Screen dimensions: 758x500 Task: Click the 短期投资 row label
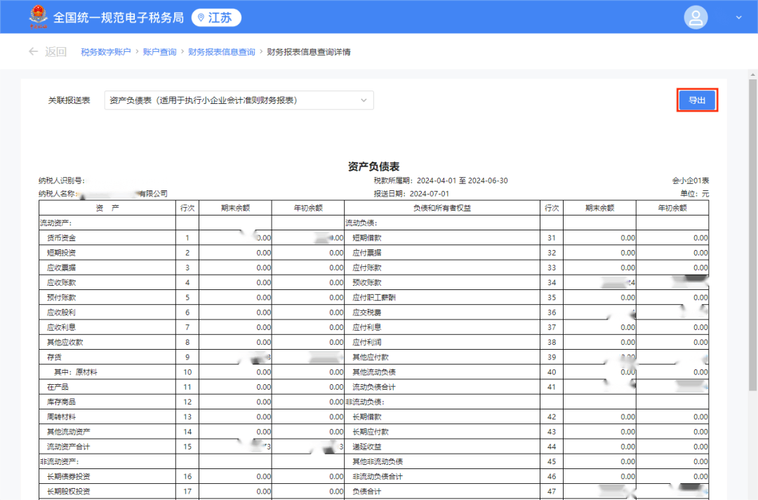click(x=61, y=253)
